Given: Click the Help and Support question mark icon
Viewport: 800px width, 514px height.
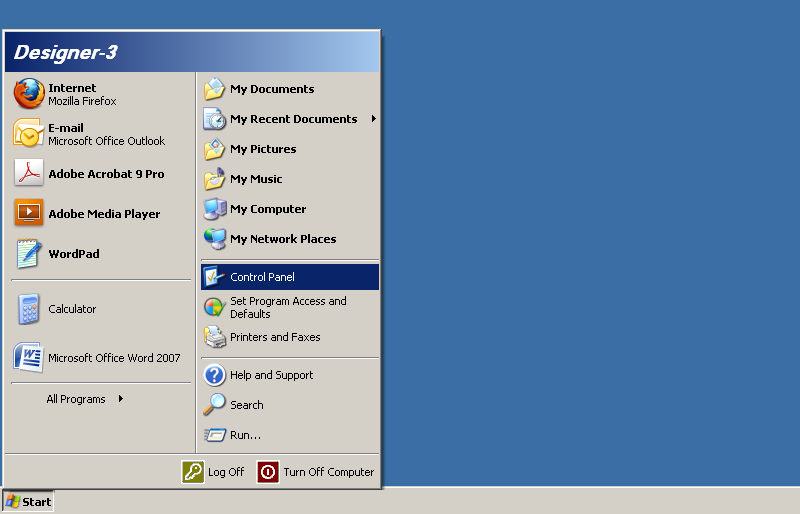Looking at the screenshot, I should click(214, 375).
